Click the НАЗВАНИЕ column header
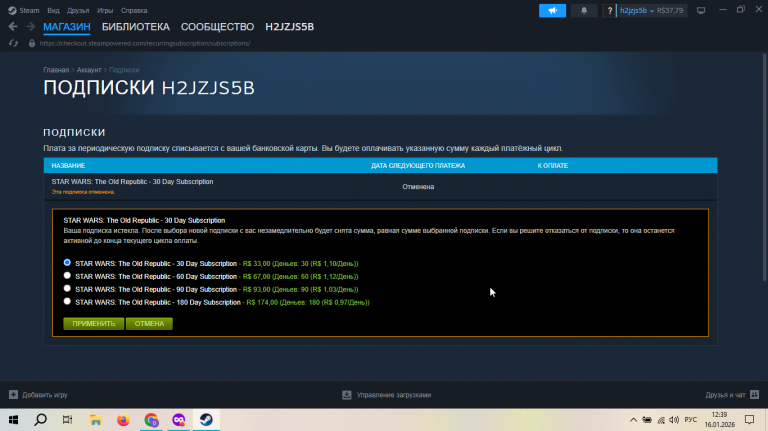This screenshot has width=768, height=431. pos(68,166)
